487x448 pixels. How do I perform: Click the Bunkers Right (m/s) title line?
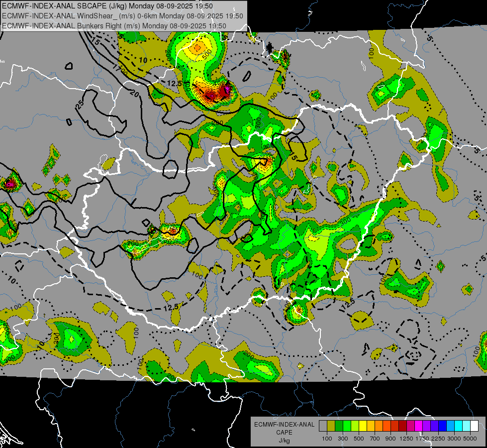[114, 26]
